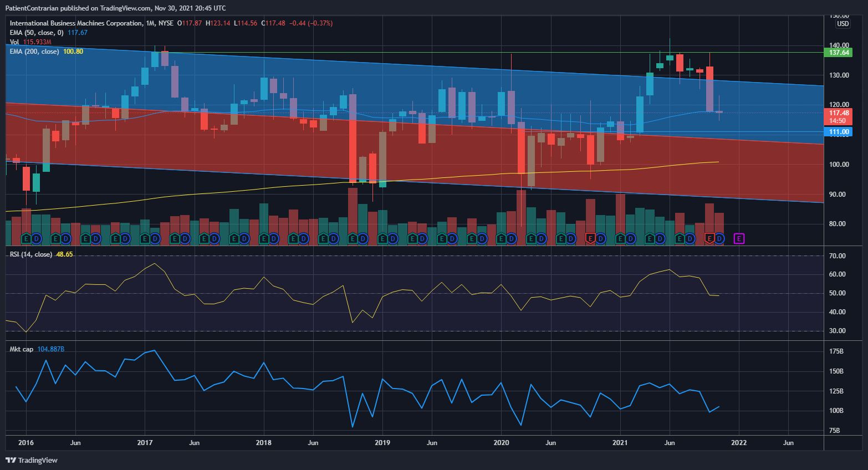Click the 140.00 price axis label

point(839,45)
